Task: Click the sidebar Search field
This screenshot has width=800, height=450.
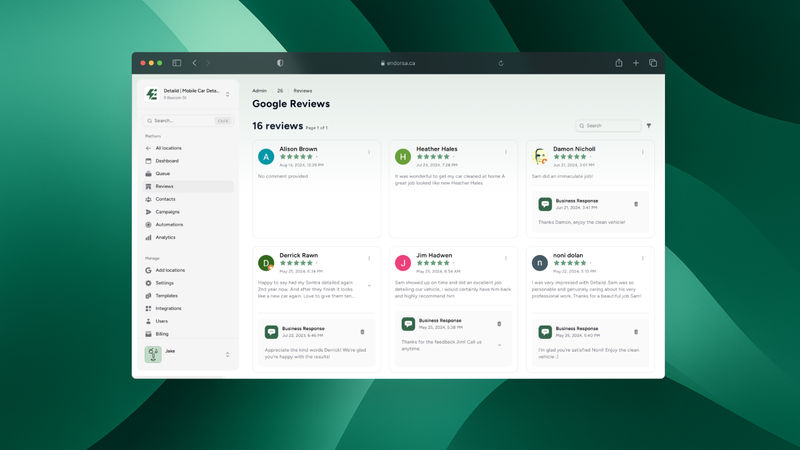Action: (188, 121)
